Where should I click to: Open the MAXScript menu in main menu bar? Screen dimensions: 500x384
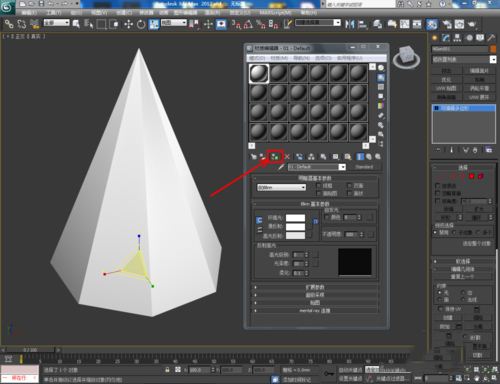pyautogui.click(x=276, y=12)
